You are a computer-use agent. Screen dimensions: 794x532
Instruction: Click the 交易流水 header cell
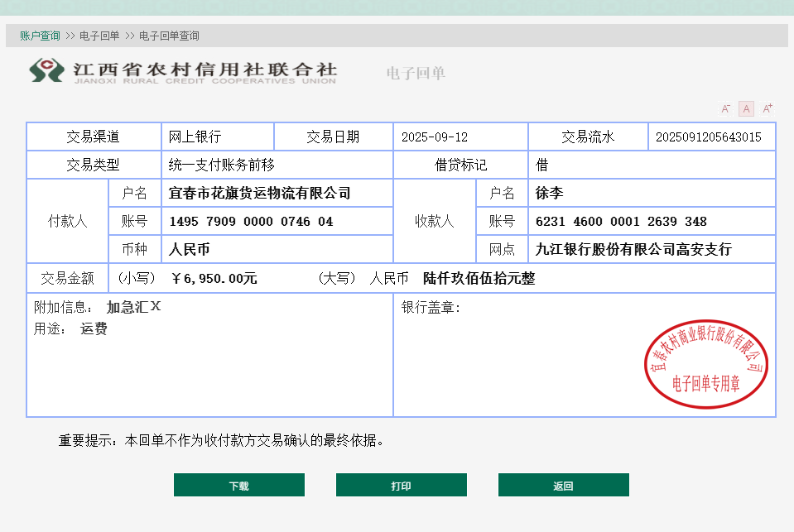[588, 137]
